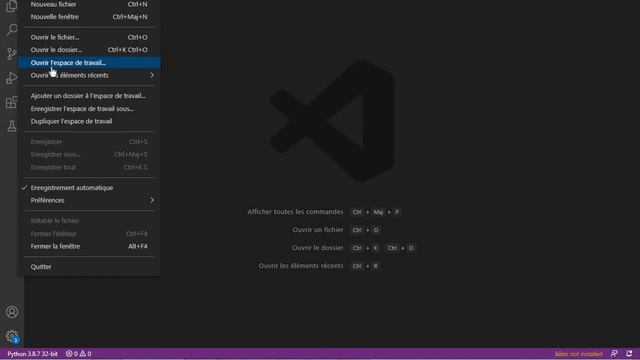Click Ouvrir le dossier welcome text

pos(317,248)
